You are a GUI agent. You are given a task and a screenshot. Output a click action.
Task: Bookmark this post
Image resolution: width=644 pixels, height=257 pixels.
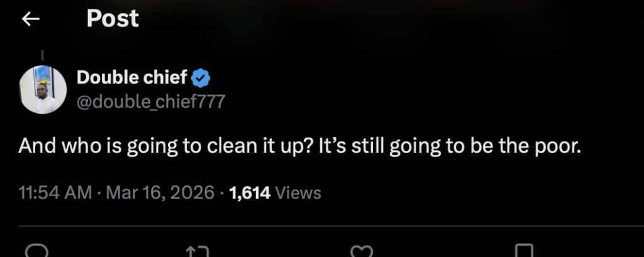pyautogui.click(x=523, y=252)
